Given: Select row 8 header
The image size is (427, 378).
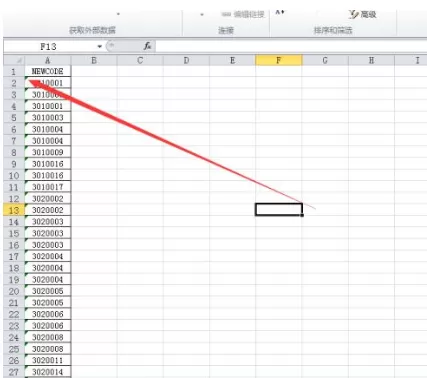Looking at the screenshot, I should pyautogui.click(x=14, y=152).
